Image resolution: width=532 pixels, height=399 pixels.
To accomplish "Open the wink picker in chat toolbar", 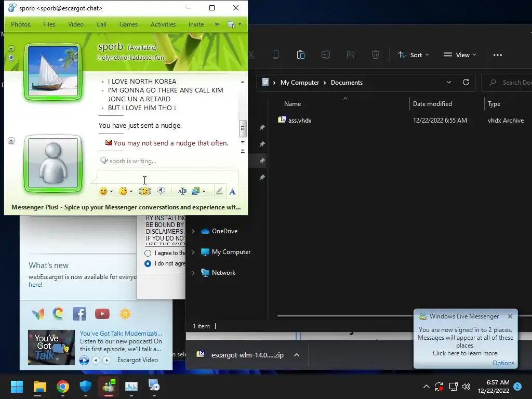I will [x=123, y=191].
